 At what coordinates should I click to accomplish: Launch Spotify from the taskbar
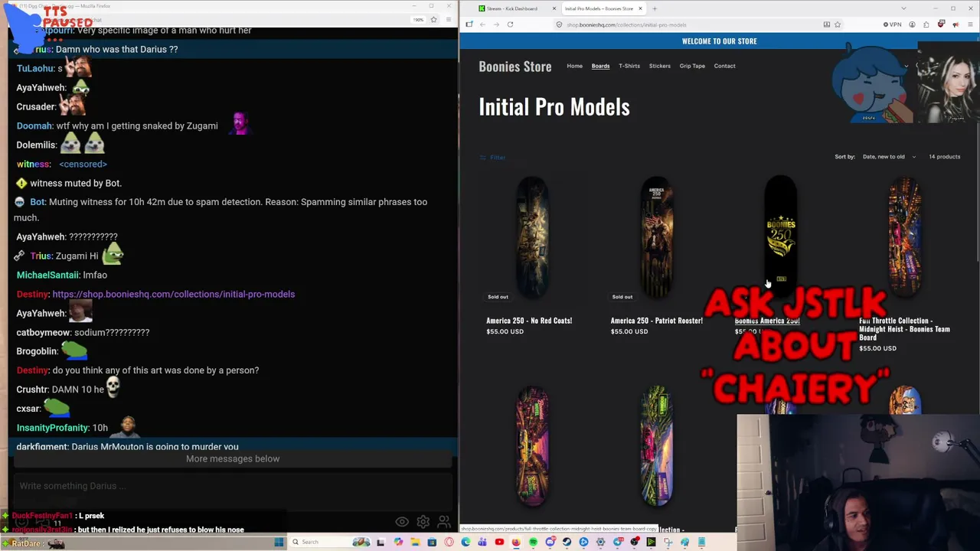[x=533, y=542]
